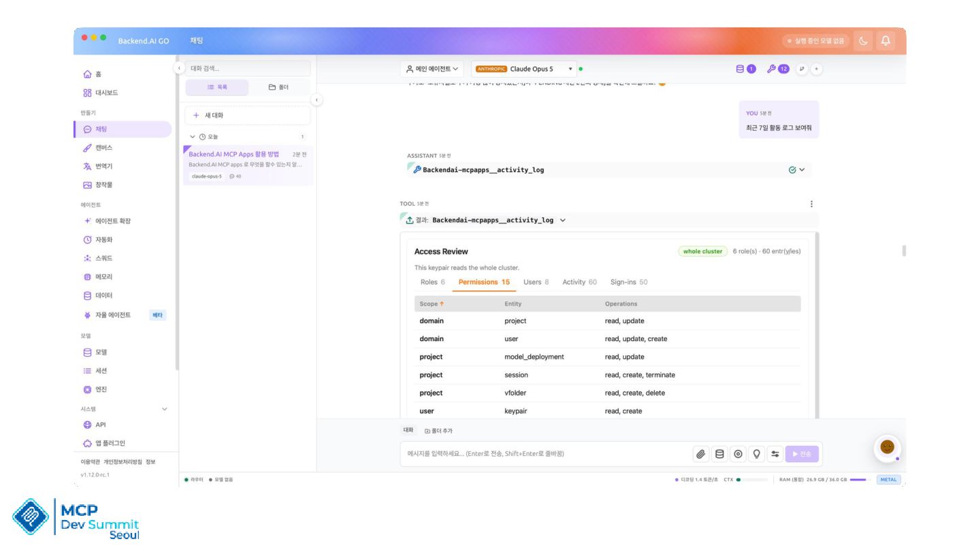The width and height of the screenshot is (980, 552).
Task: Open the 이용약관 terms link
Action: coord(91,461)
